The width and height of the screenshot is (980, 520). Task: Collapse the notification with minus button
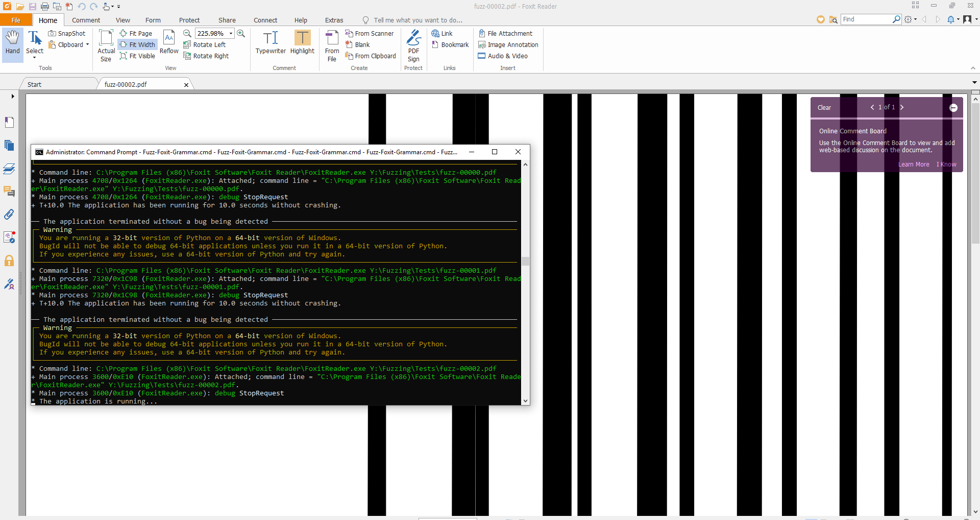pos(953,108)
